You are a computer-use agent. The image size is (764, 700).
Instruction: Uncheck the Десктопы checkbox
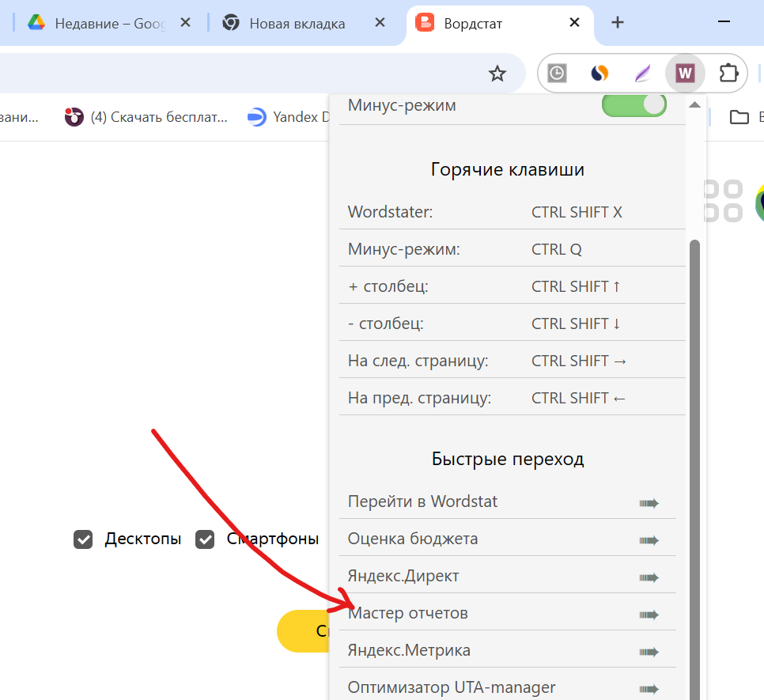(83, 539)
